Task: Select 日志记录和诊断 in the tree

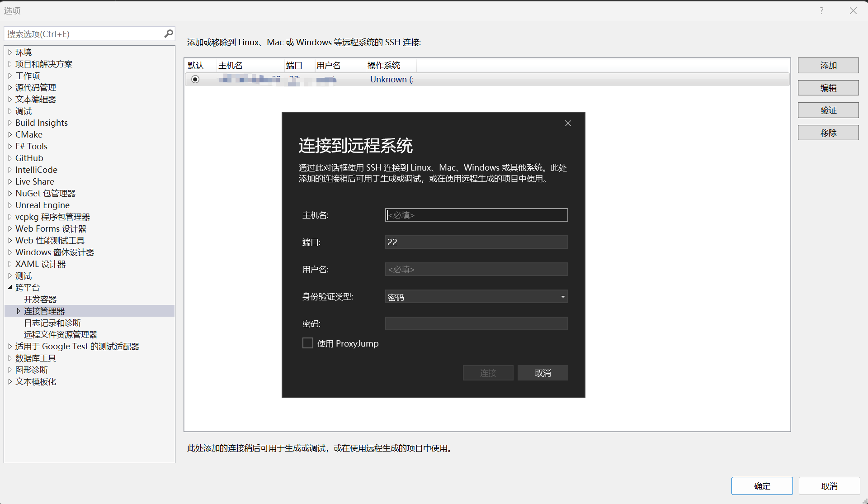Action: 52,323
